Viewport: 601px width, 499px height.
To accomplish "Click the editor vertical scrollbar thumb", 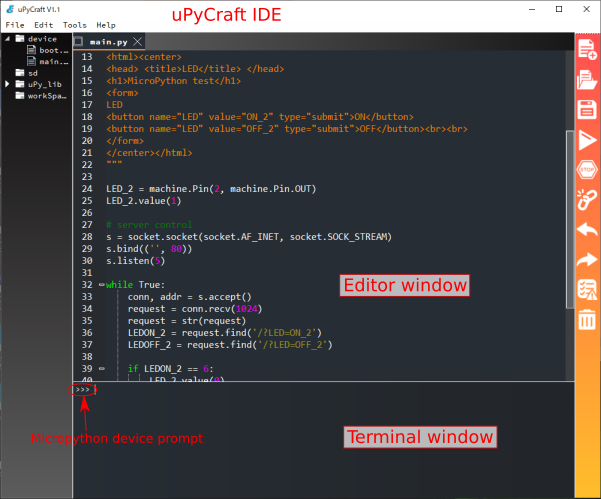I will (x=570, y=219).
